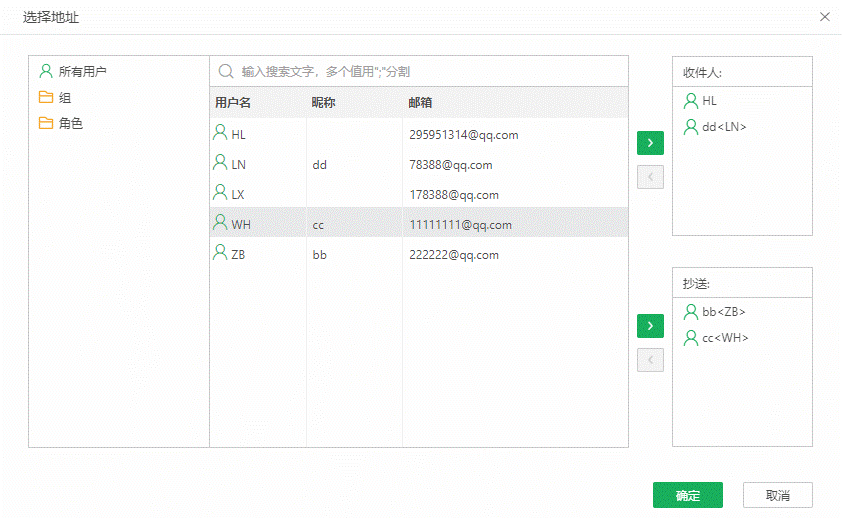Click the folder icon beside 角色
The width and height of the screenshot is (842, 518).
click(x=46, y=123)
